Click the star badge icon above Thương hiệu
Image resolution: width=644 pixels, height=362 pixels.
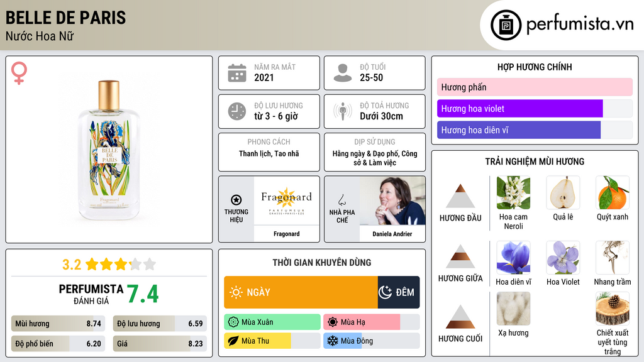tap(236, 200)
